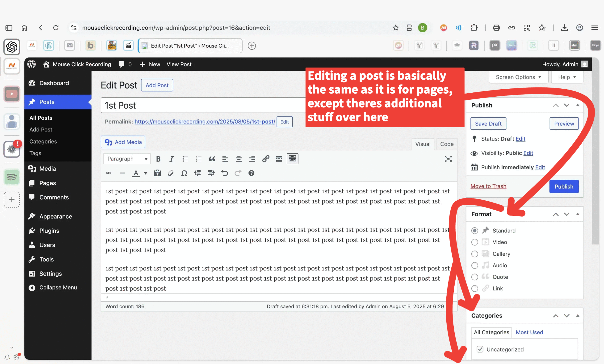Switch to the Code editor tab
604x364 pixels.
447,144
